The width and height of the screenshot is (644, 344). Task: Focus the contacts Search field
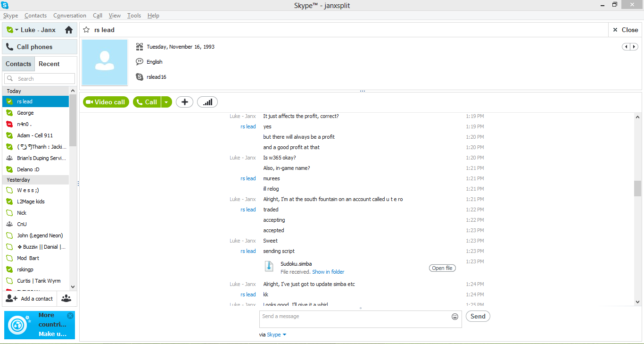pos(40,79)
